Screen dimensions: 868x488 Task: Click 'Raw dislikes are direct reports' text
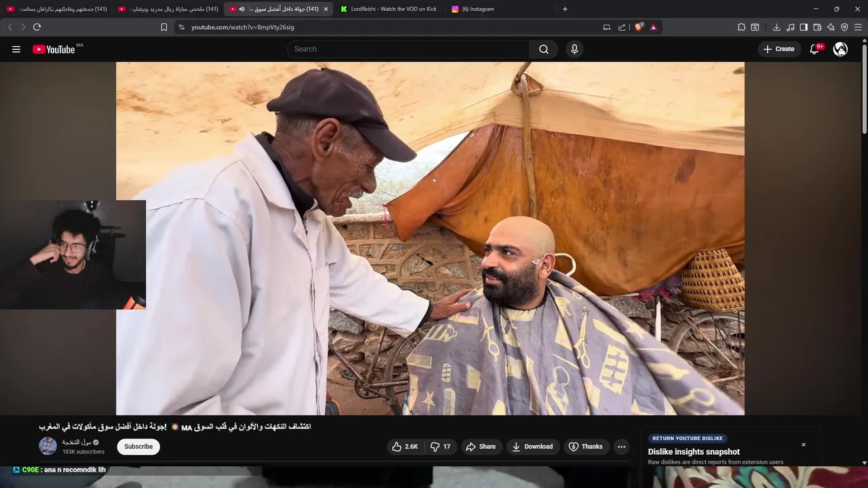(x=715, y=462)
